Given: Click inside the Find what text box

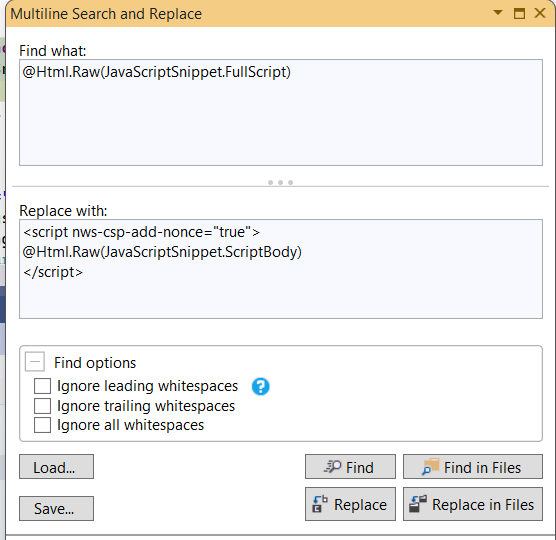Looking at the screenshot, I should pos(281,112).
